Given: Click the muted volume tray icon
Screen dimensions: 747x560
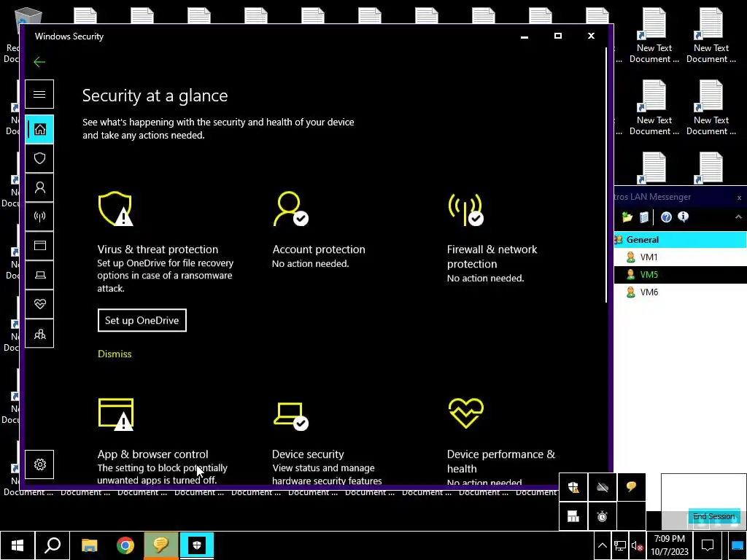Looking at the screenshot, I should click(x=637, y=546).
